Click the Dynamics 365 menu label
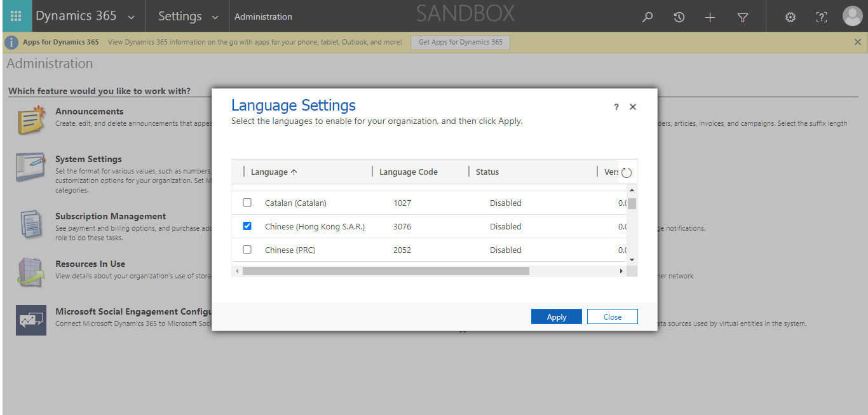Image resolution: width=868 pixels, height=415 pixels. [x=76, y=16]
